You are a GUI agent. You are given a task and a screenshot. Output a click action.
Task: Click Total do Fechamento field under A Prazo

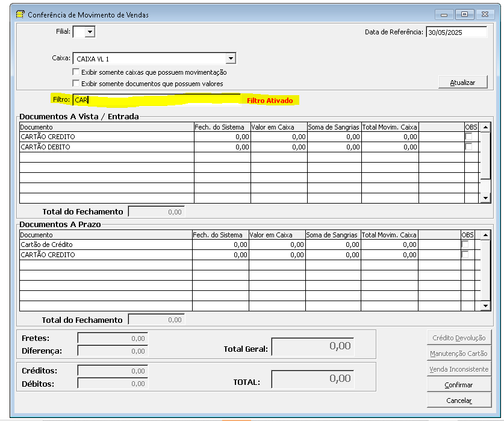click(x=157, y=319)
